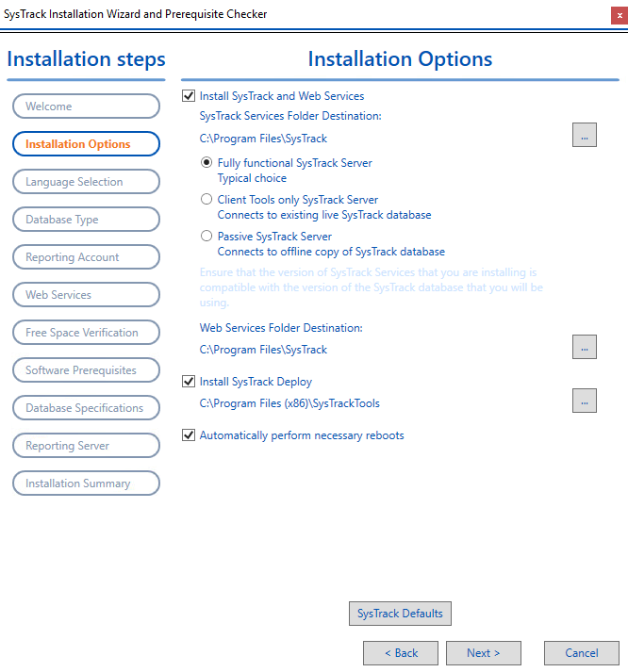Browse for Web Services folder destination
The width and height of the screenshot is (628, 672).
(584, 347)
